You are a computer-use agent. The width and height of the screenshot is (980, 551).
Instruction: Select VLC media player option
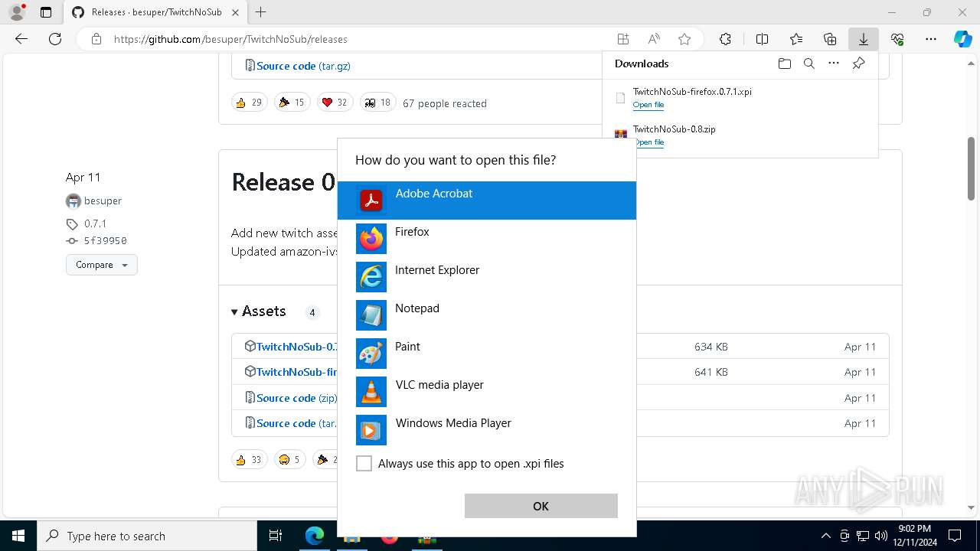(487, 392)
